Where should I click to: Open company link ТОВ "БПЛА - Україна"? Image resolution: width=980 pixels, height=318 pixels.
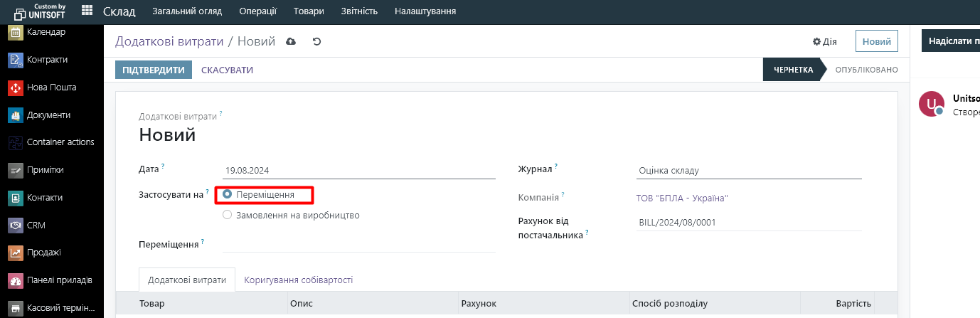tap(682, 198)
